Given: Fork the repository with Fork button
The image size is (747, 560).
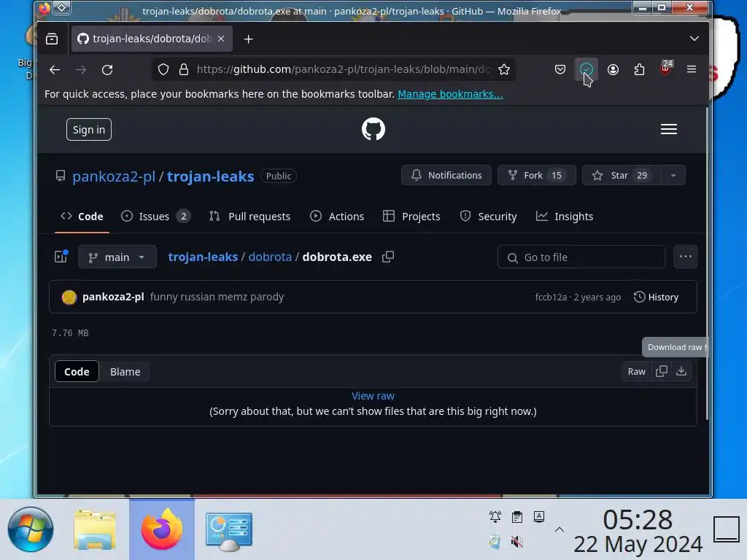Looking at the screenshot, I should [x=536, y=175].
